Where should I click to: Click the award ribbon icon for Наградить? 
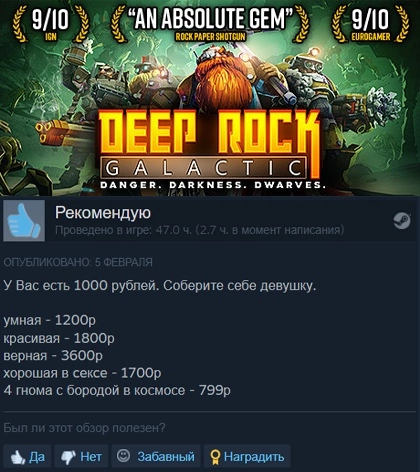tap(216, 457)
